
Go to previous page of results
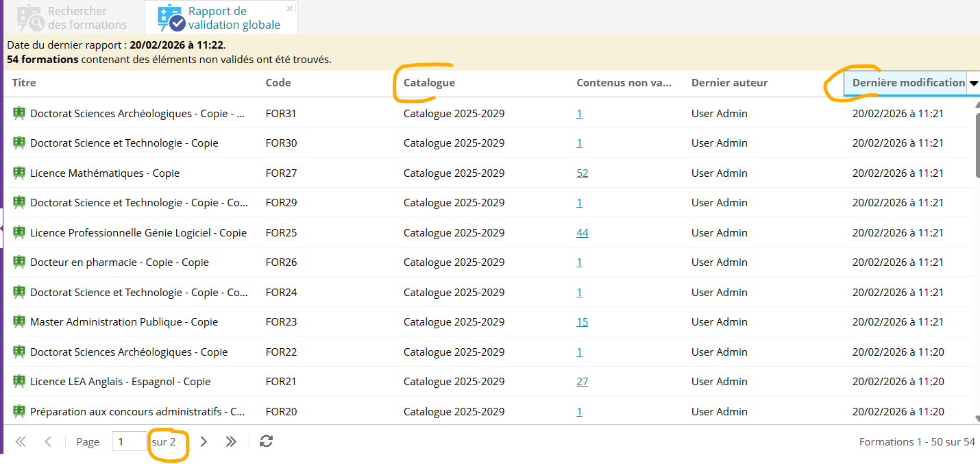tap(48, 441)
